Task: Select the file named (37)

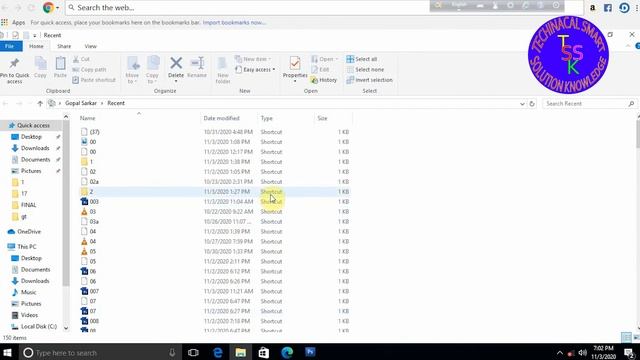Action: (95, 132)
